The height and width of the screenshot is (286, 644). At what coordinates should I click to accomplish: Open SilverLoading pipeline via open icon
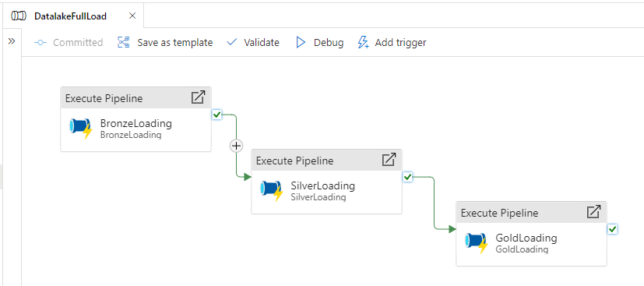(389, 160)
